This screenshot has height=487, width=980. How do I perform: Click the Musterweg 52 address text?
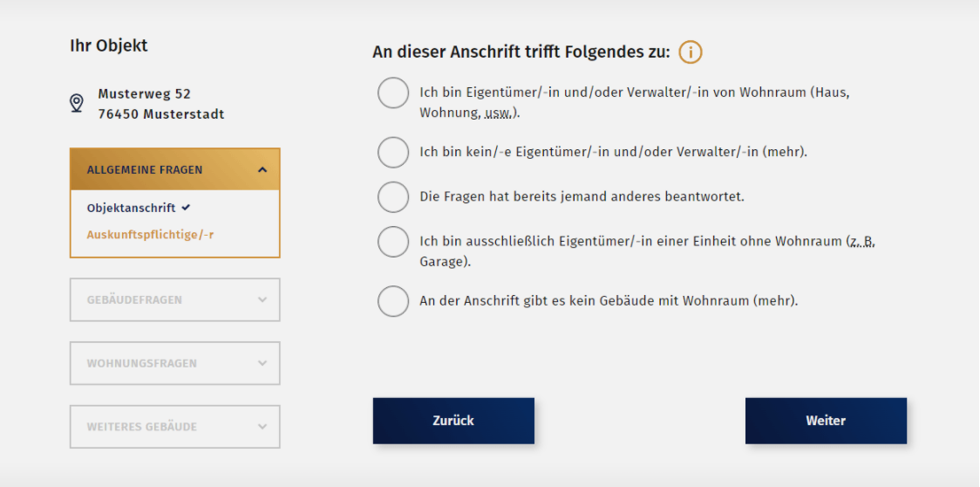[x=145, y=93]
